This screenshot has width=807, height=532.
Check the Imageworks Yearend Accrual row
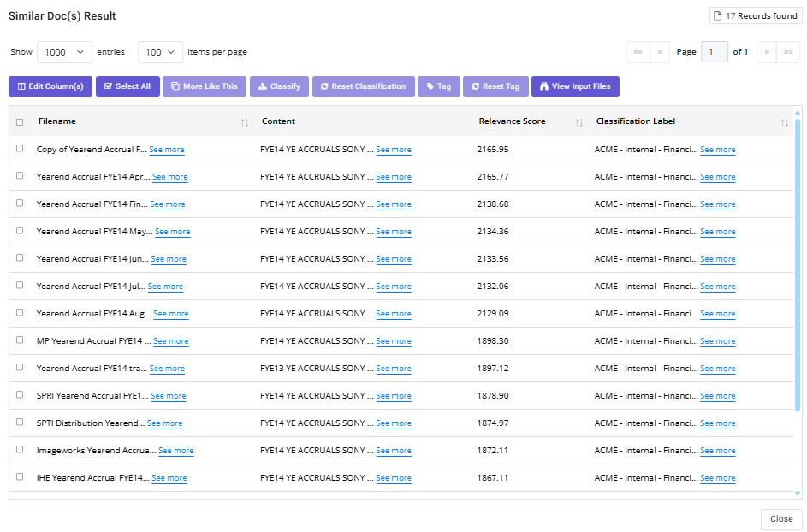20,449
